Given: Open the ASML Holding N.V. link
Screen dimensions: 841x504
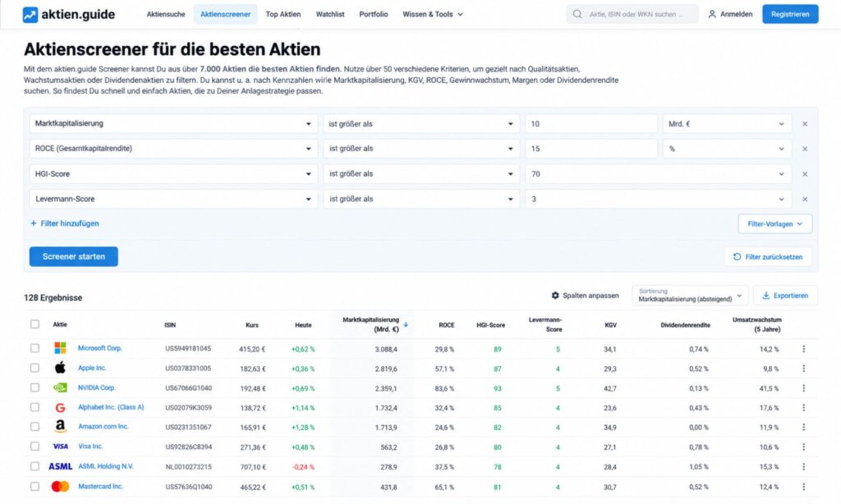Looking at the screenshot, I should pos(106,466).
